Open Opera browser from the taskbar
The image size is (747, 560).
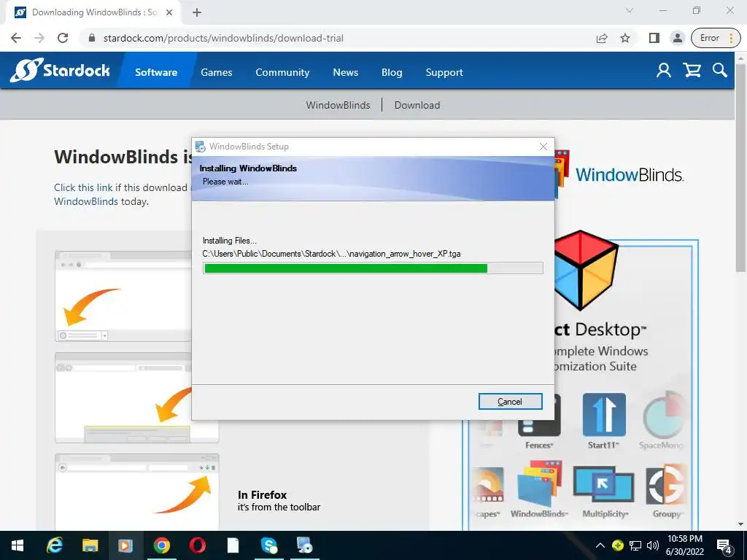pos(197,545)
